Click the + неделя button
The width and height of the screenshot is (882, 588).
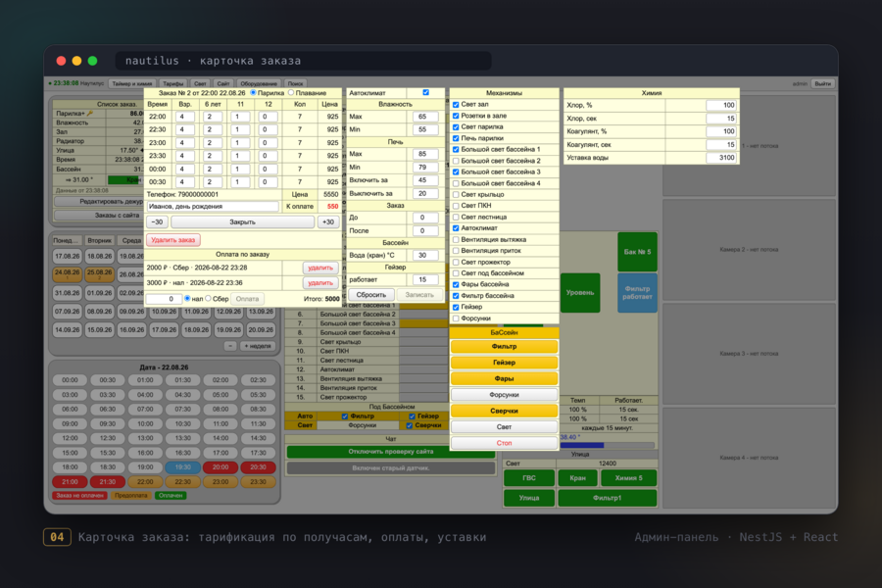[x=257, y=346]
